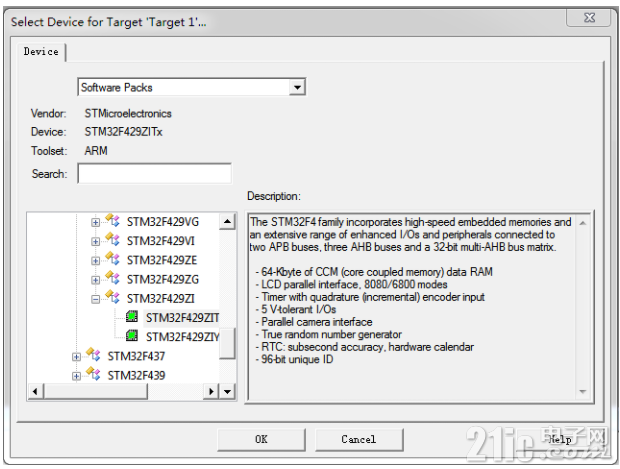Click the STMicroelectronics vendor text

[x=128, y=113]
